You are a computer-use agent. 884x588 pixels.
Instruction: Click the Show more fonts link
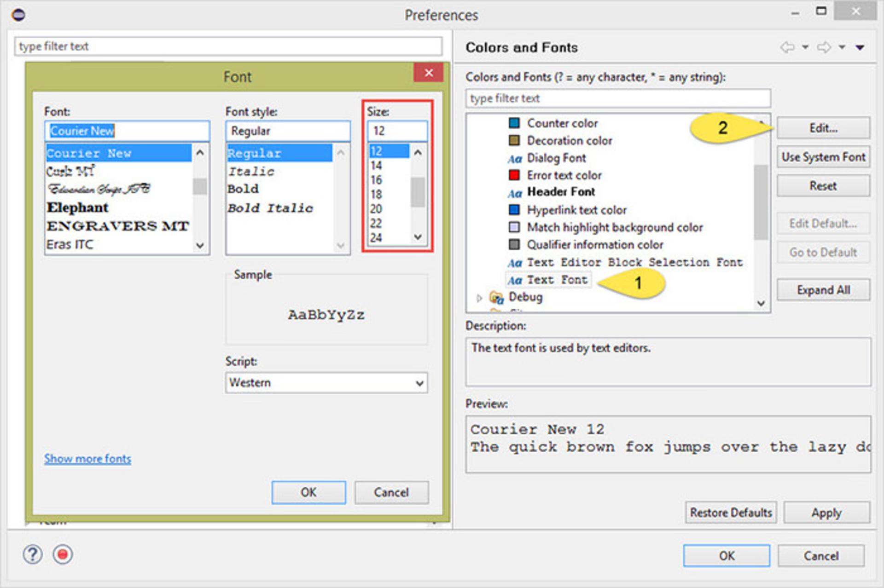[87, 459]
